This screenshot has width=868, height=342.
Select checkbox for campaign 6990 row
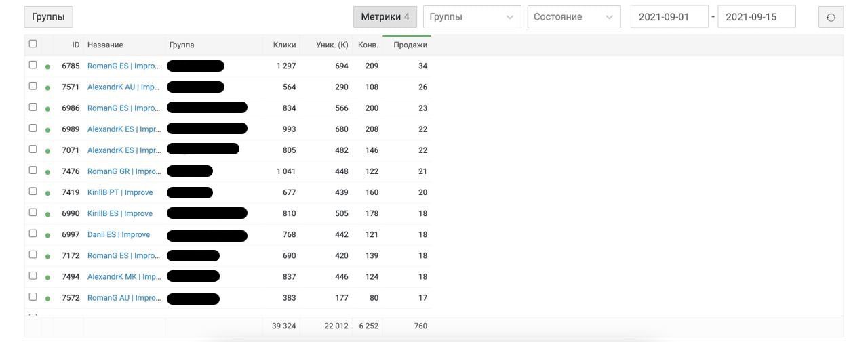click(x=33, y=213)
